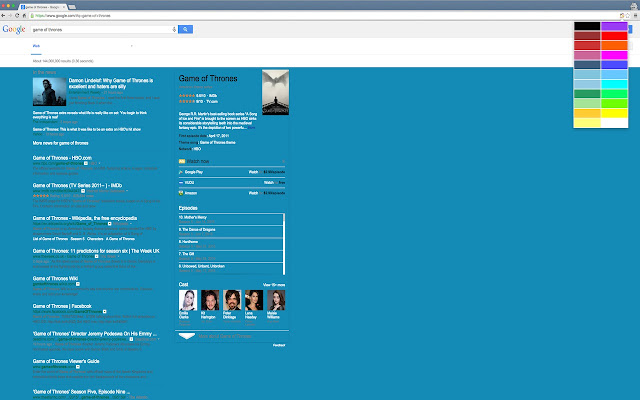Click Peter Dinklage cast photo

232,300
